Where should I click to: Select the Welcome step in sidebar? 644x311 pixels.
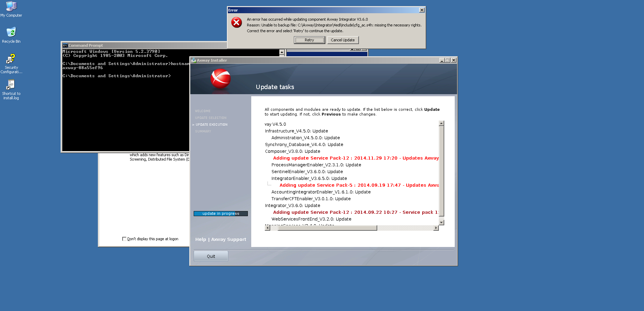click(202, 111)
